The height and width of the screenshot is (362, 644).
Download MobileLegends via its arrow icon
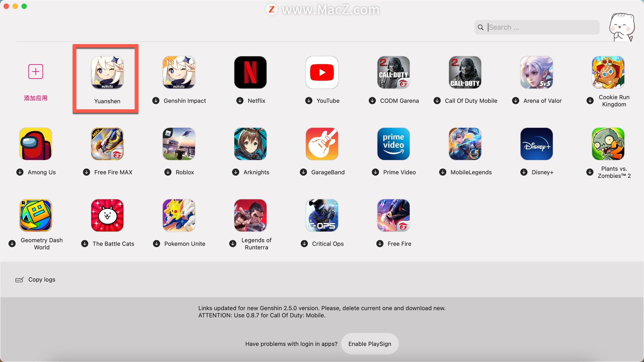(443, 172)
